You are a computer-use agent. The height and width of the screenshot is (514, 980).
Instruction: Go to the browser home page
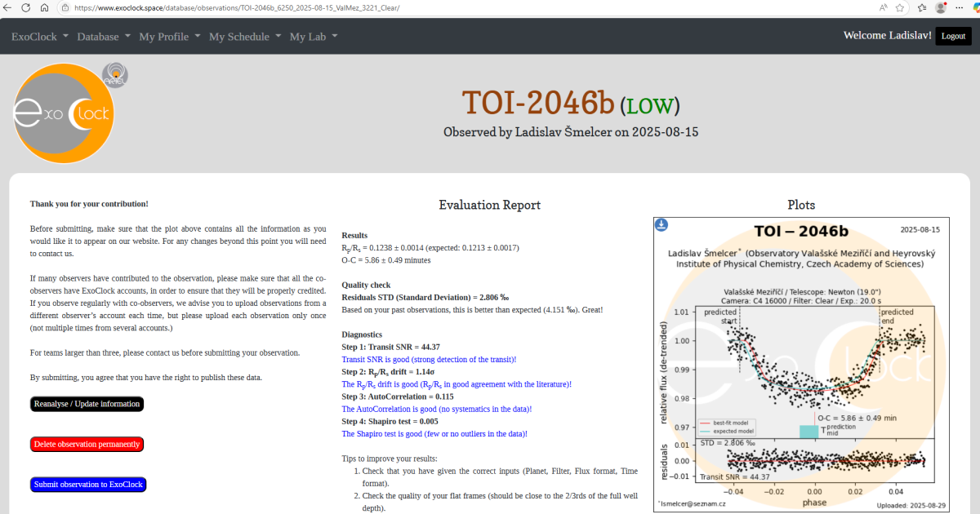45,7
